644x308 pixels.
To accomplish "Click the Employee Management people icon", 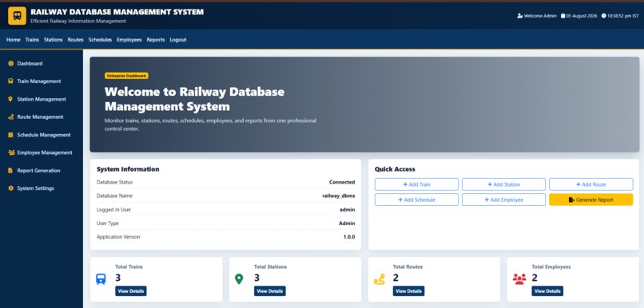I will click(x=11, y=152).
